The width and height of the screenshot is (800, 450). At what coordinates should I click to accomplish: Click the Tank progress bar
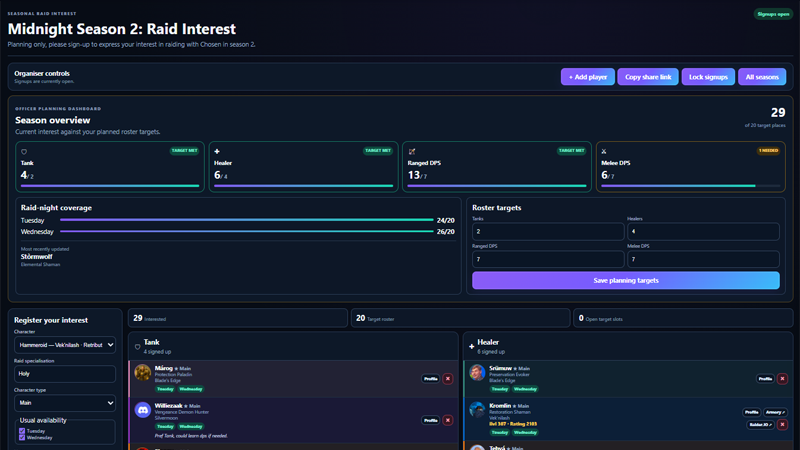click(x=110, y=186)
